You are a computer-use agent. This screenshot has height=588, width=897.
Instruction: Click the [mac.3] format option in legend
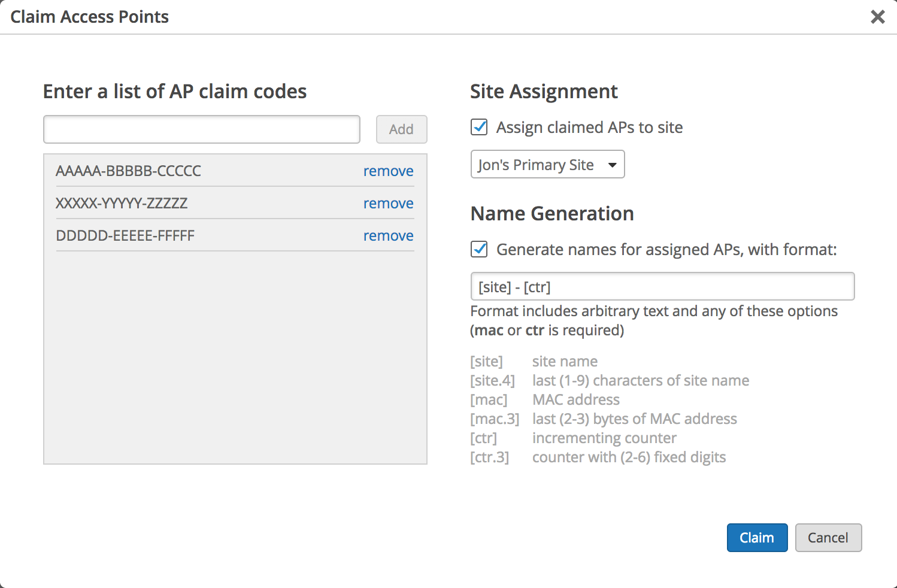coord(495,419)
